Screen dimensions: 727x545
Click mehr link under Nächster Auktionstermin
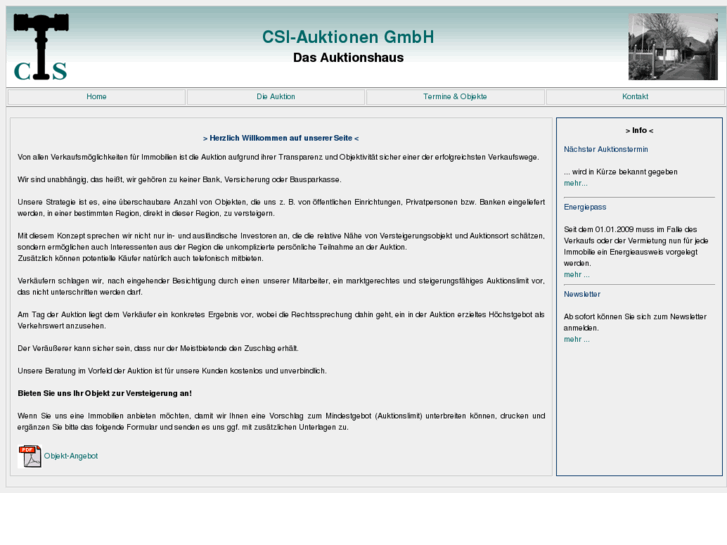click(575, 183)
